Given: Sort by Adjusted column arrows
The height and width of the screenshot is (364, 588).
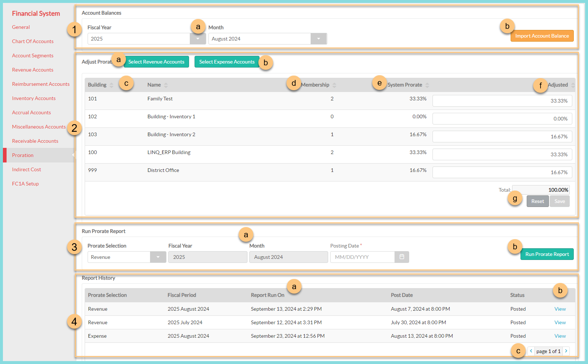Looking at the screenshot, I should coord(572,85).
